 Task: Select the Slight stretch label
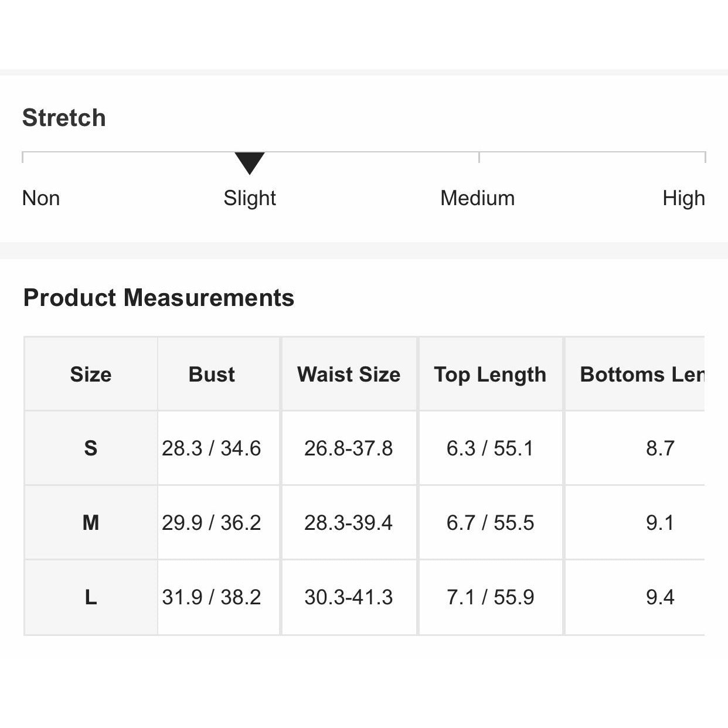click(x=250, y=198)
